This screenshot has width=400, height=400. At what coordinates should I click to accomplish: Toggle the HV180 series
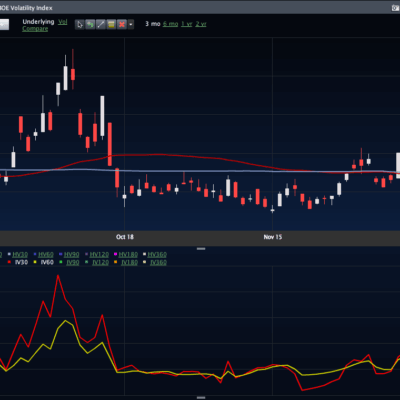coord(128,255)
